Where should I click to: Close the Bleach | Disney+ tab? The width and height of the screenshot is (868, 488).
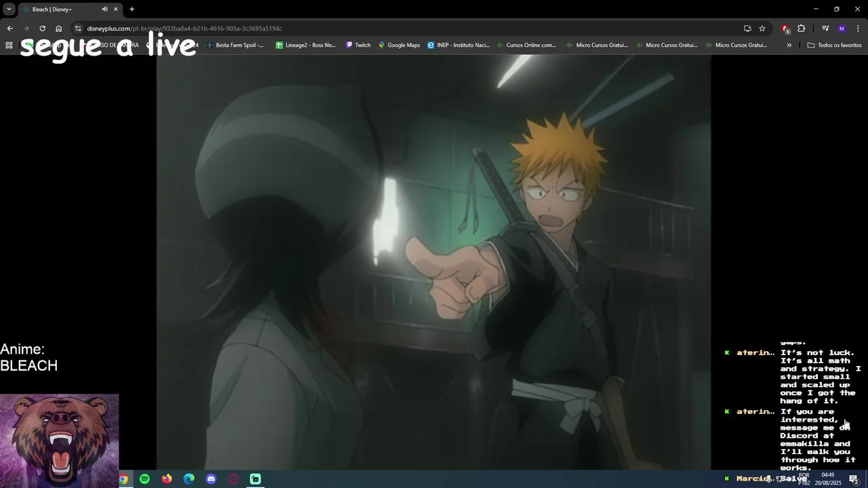click(x=115, y=9)
